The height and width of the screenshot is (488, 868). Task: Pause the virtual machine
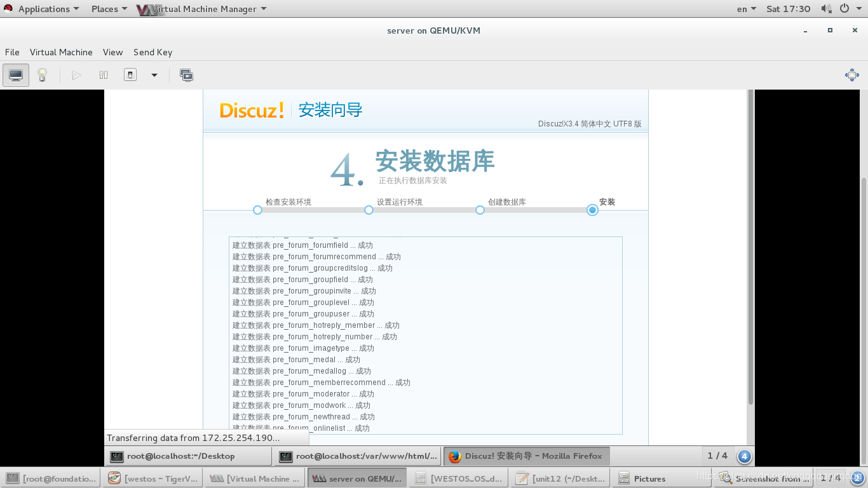(104, 75)
